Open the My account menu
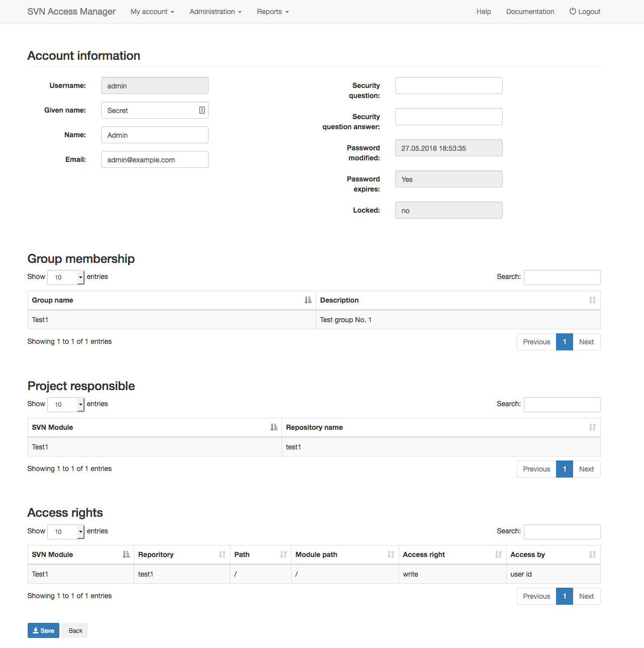 [152, 12]
